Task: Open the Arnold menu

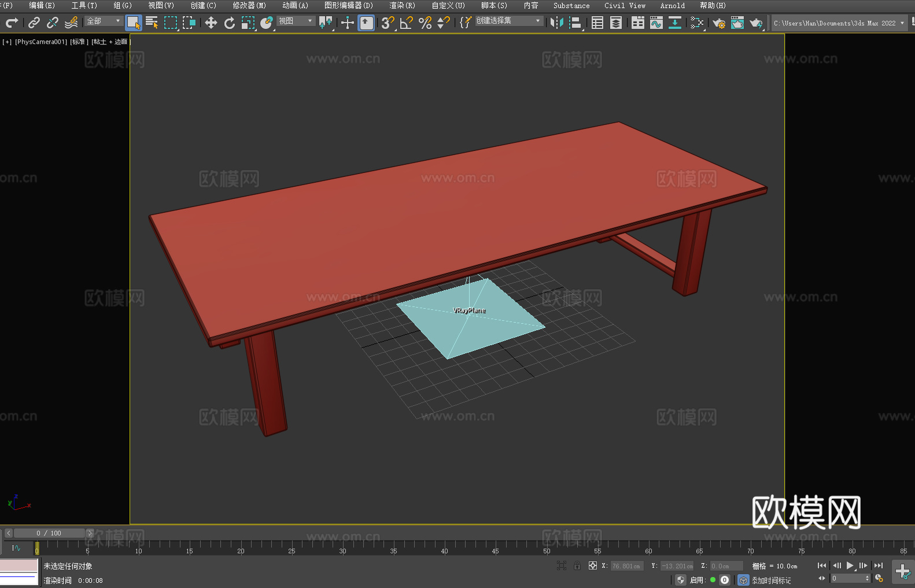Action: click(672, 5)
